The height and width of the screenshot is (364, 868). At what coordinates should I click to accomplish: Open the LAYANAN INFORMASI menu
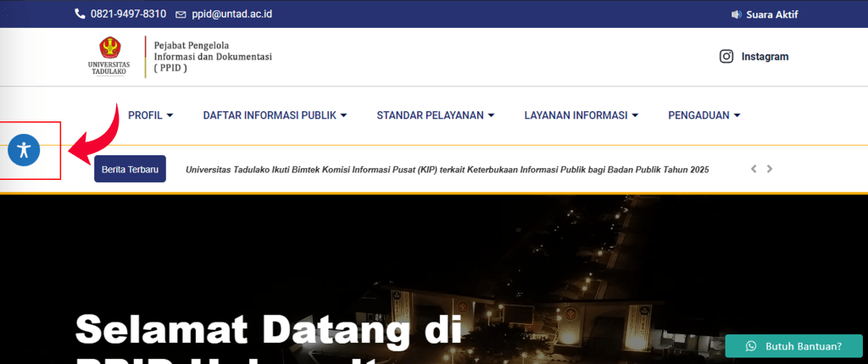[581, 115]
